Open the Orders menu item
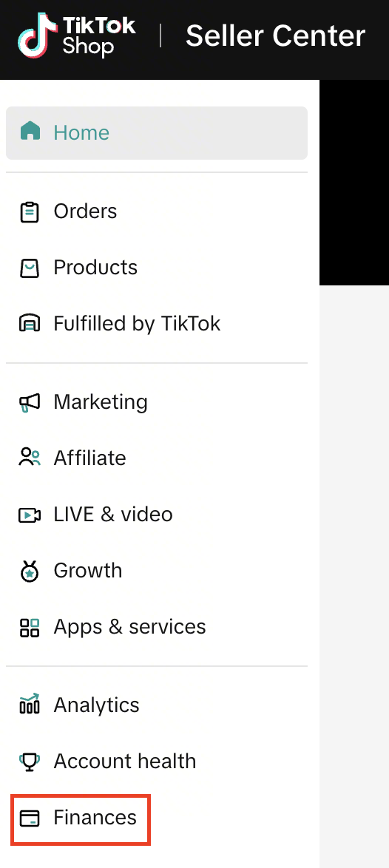The image size is (389, 868). (157, 211)
